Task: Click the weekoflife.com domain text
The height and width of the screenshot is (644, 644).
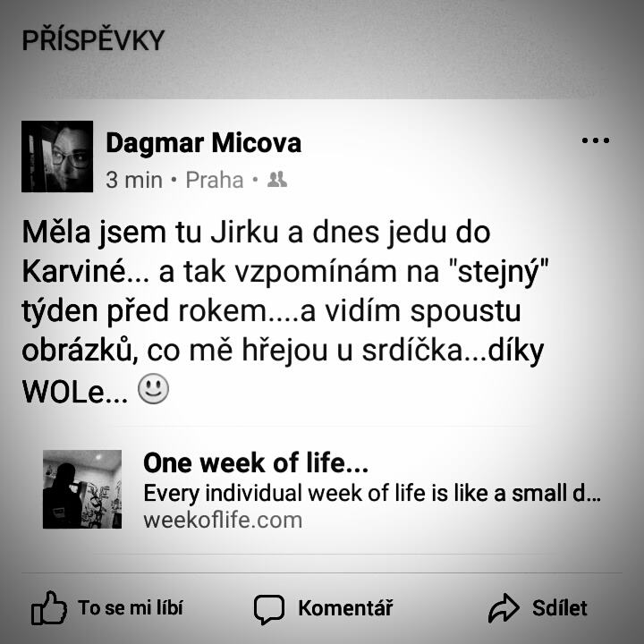Action: click(223, 520)
